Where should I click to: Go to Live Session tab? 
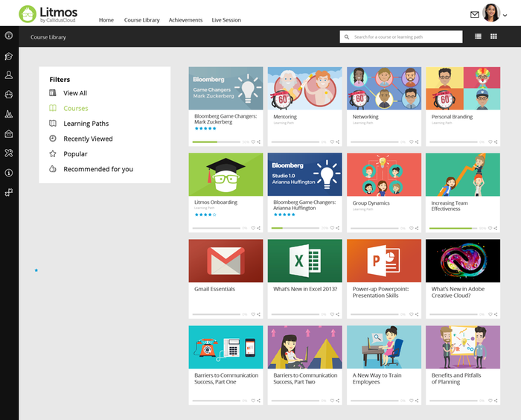pyautogui.click(x=226, y=20)
